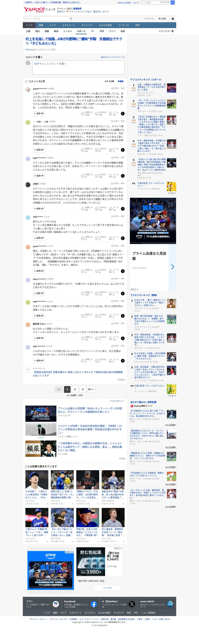Viewport: 199px width, 644px height.
Task: Open 自分のコメント(マイページ) link
Action: tap(113, 57)
